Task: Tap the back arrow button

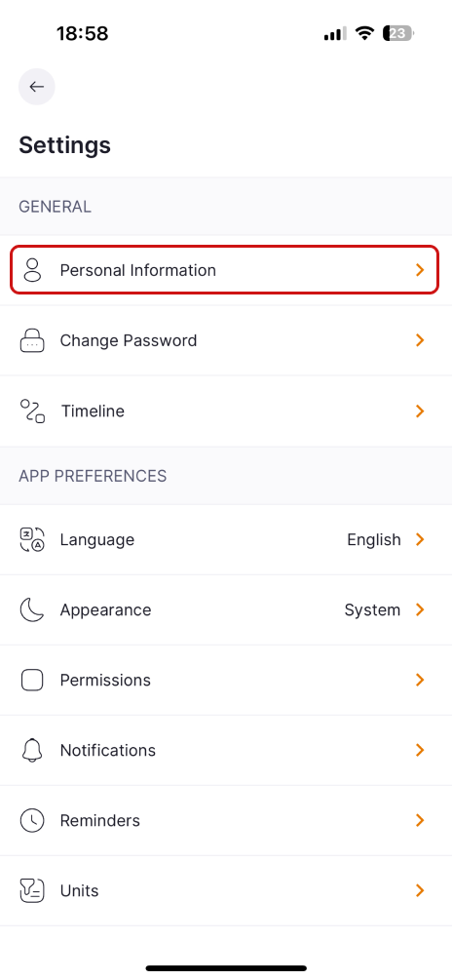Action: coord(36,87)
